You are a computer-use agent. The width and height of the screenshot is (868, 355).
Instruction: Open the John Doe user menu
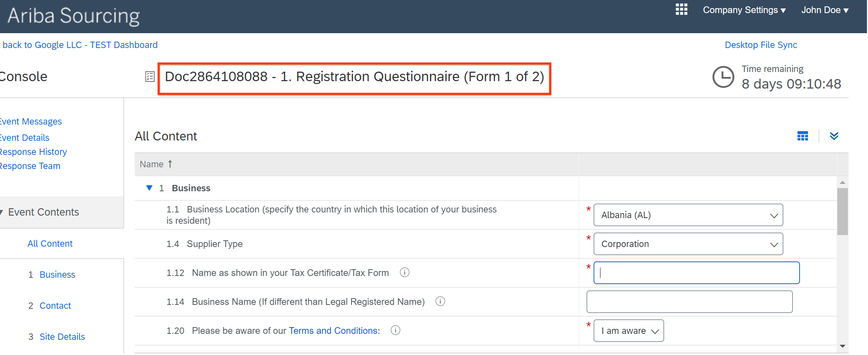825,10
